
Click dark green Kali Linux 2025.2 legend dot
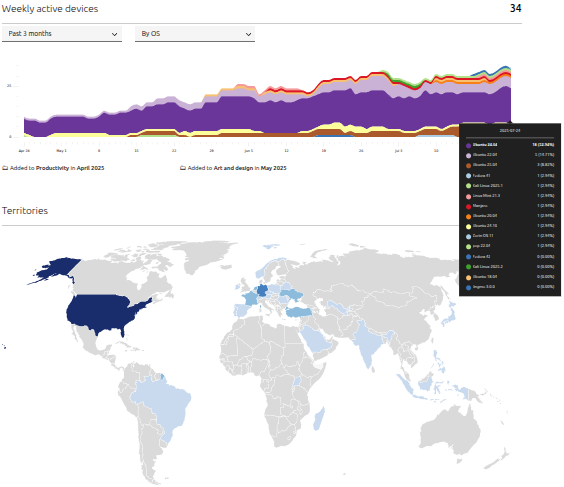tap(468, 267)
